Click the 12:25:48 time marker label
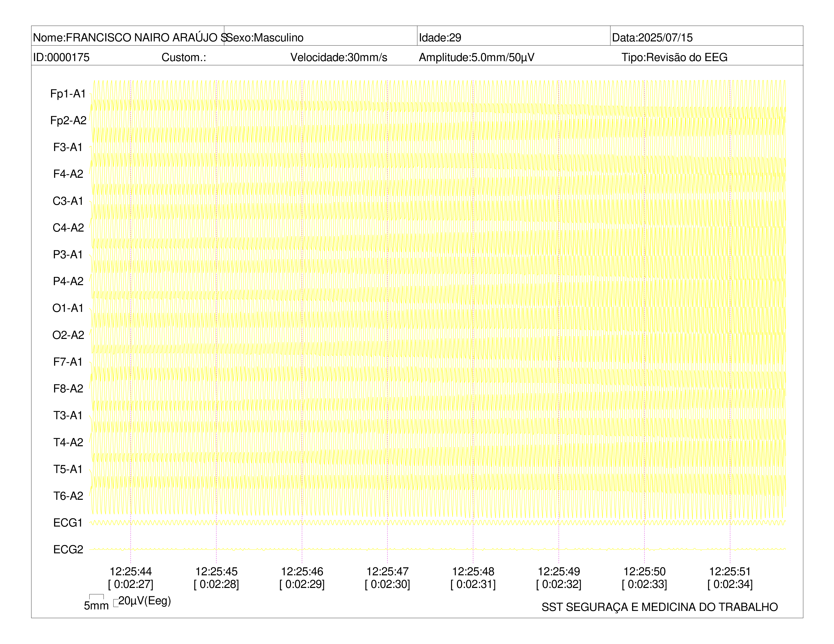This screenshot has width=834, height=644. tap(473, 572)
